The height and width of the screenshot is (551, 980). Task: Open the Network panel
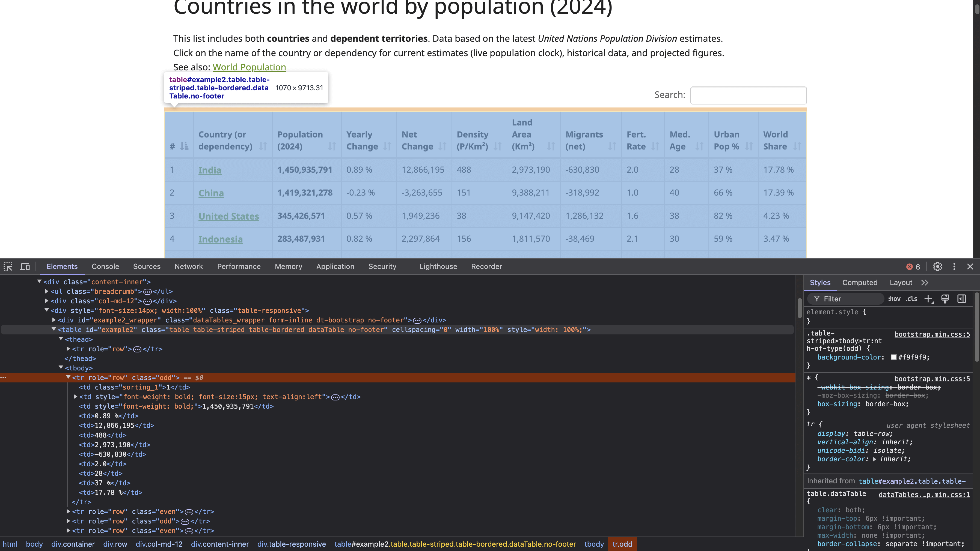pos(189,266)
